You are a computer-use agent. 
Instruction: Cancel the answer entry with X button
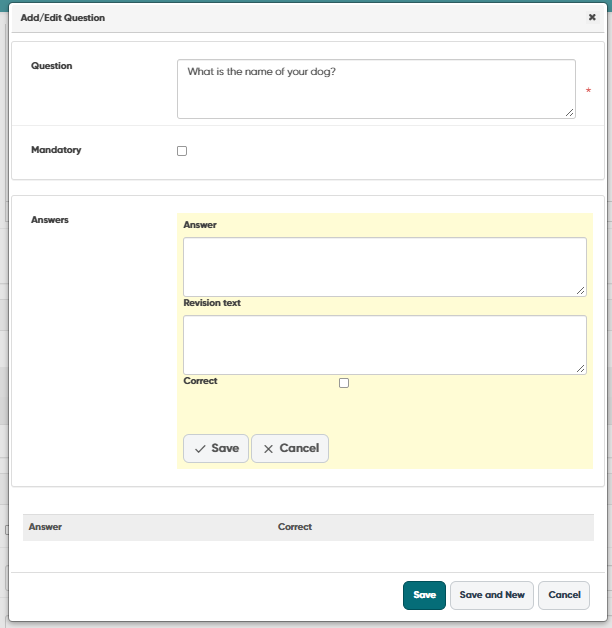pos(290,449)
